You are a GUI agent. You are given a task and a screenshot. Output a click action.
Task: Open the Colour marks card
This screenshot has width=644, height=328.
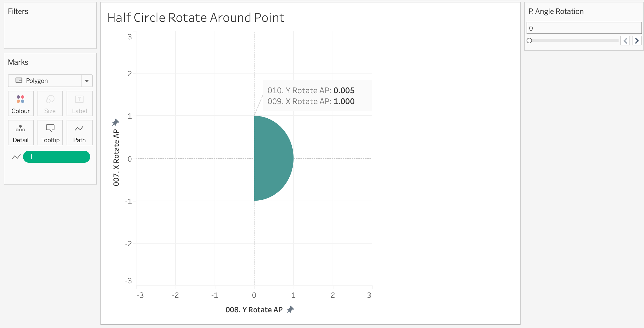click(x=21, y=103)
